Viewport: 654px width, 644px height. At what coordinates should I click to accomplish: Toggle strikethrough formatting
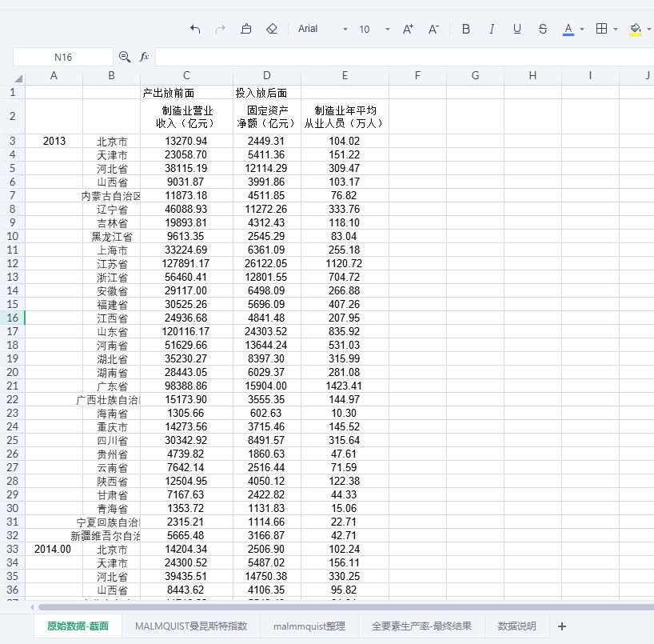tap(543, 29)
